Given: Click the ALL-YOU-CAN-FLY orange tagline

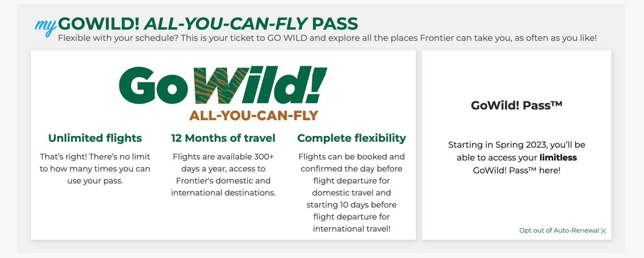Looking at the screenshot, I should click(x=253, y=116).
